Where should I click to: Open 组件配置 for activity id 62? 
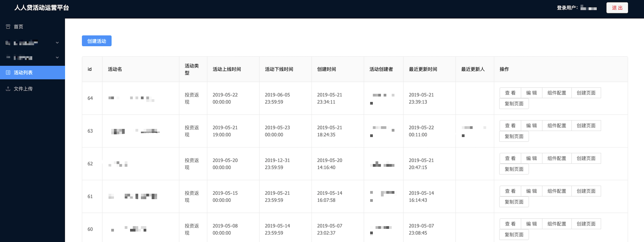tap(557, 158)
